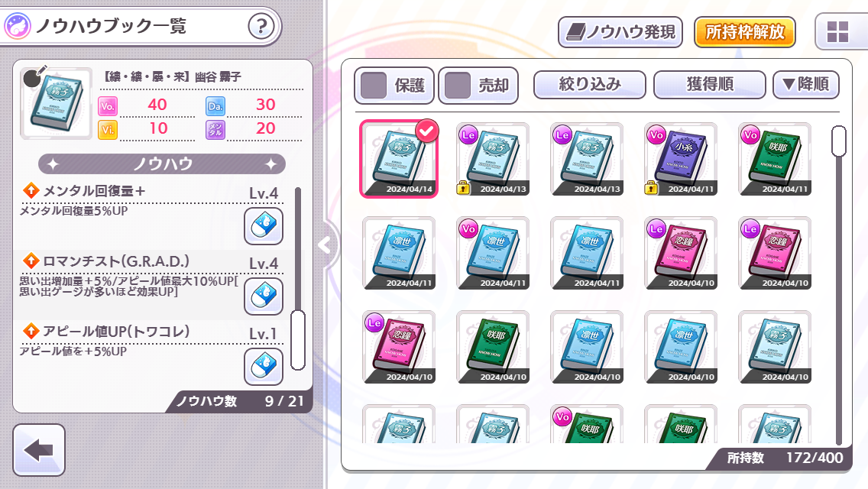
Task: Erase the アピール値UP(トワコレ) know-how
Action: click(264, 367)
